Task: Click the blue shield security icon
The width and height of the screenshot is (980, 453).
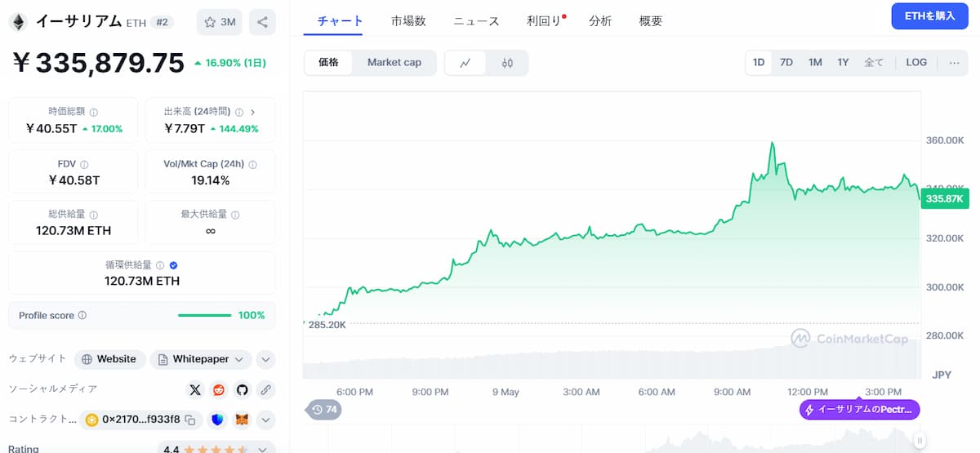Action: tap(217, 420)
